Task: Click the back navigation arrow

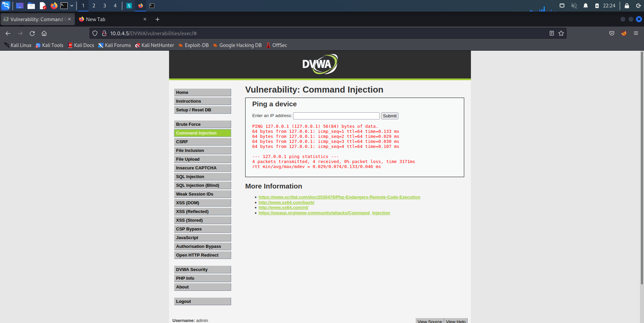Action: point(8,34)
